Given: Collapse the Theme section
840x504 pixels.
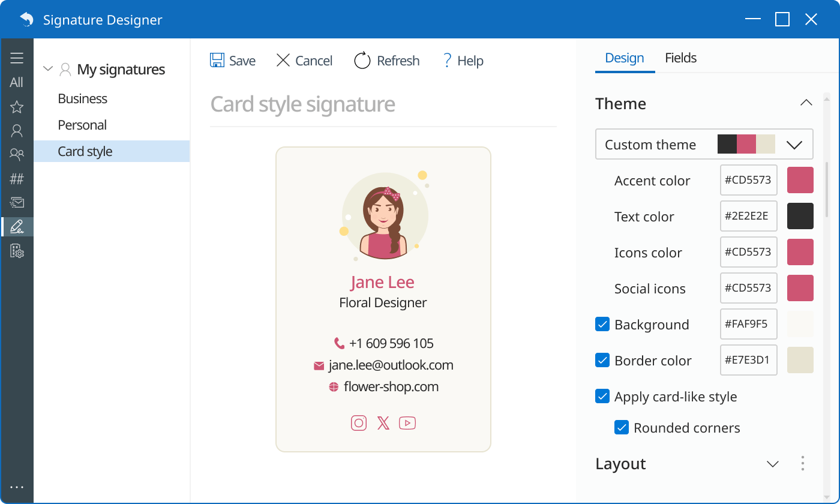Looking at the screenshot, I should click(x=806, y=103).
